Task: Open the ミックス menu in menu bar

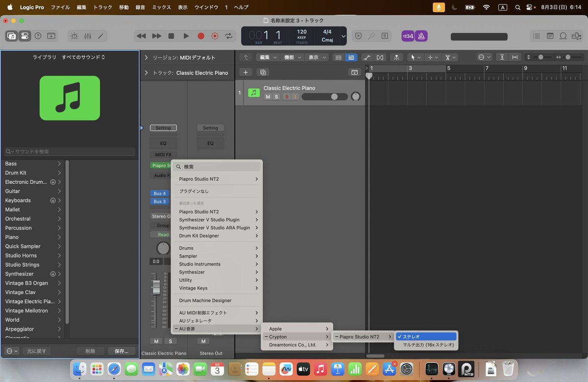Action: tap(161, 7)
